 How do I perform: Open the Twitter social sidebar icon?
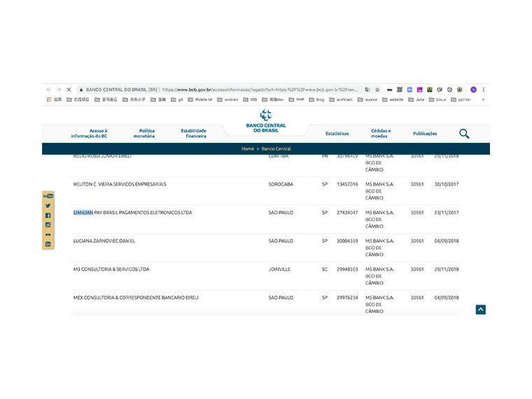48,206
